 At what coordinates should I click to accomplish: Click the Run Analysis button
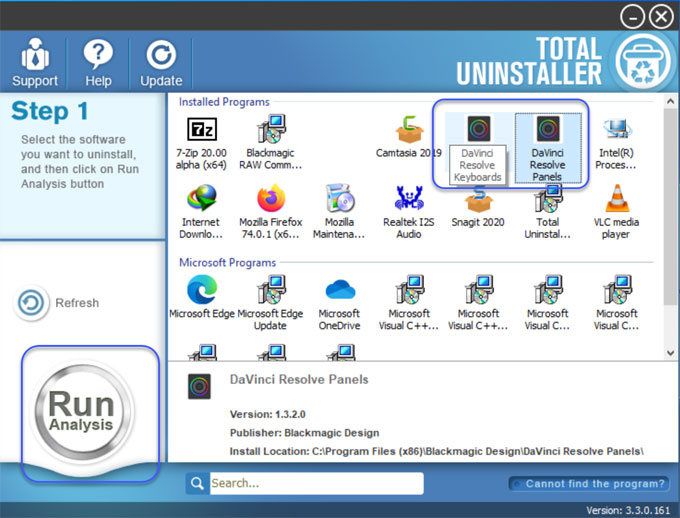(83, 411)
